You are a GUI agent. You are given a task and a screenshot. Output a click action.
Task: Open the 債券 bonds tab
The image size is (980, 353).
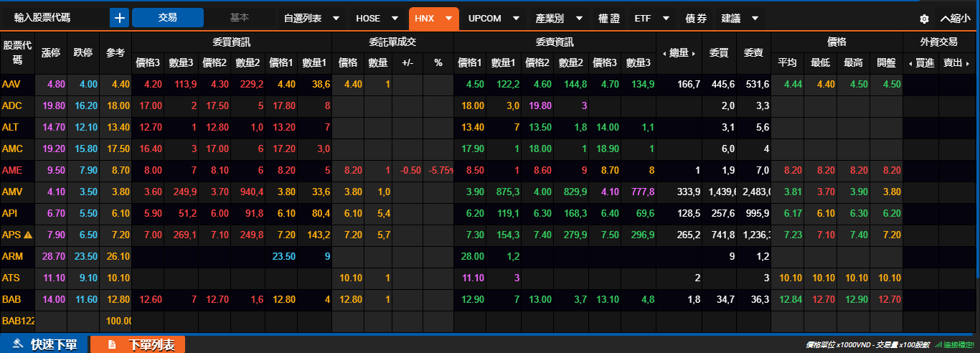pos(696,19)
